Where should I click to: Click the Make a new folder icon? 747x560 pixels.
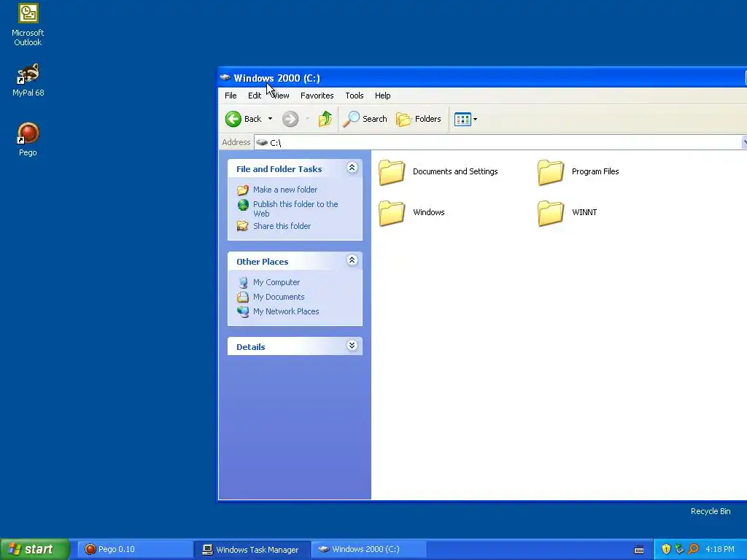[x=243, y=190]
